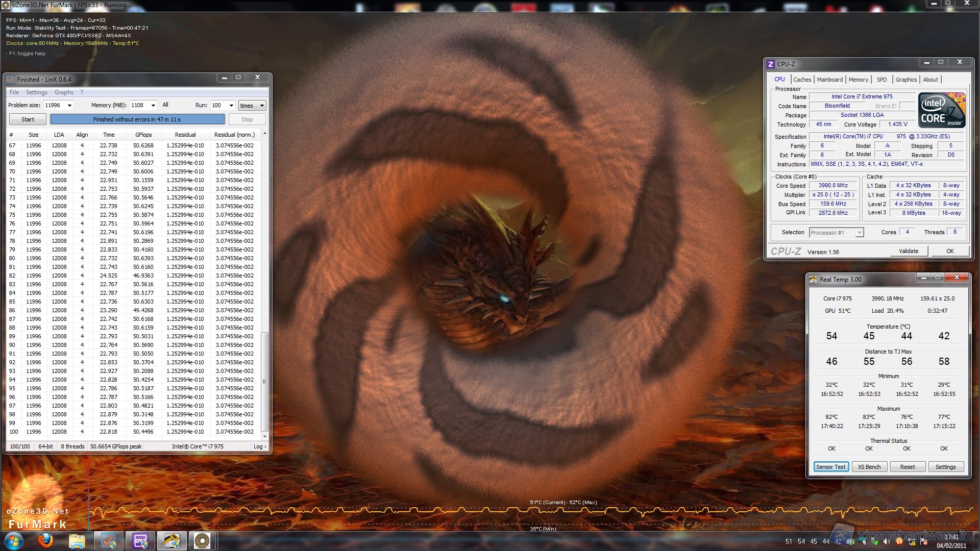The height and width of the screenshot is (551, 980).
Task: Open the Graphs menu in LinX
Action: (64, 92)
